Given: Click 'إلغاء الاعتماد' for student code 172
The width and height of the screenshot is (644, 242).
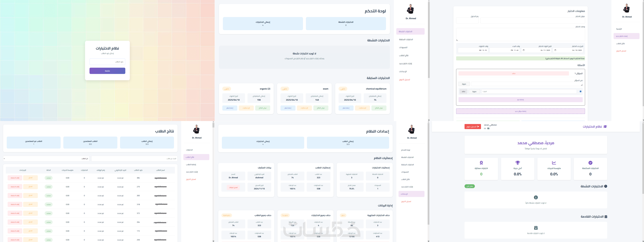Looking at the screenshot, I should pos(15,231).
